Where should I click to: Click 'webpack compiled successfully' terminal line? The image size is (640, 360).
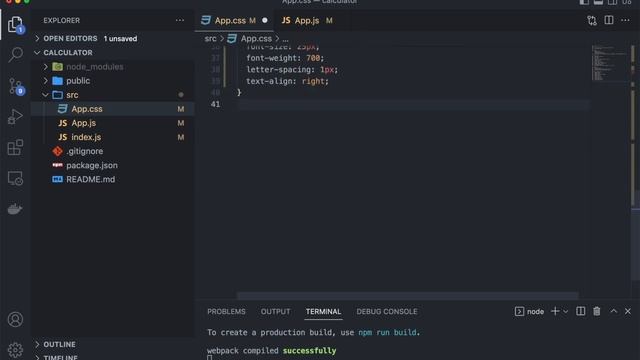pyautogui.click(x=271, y=351)
